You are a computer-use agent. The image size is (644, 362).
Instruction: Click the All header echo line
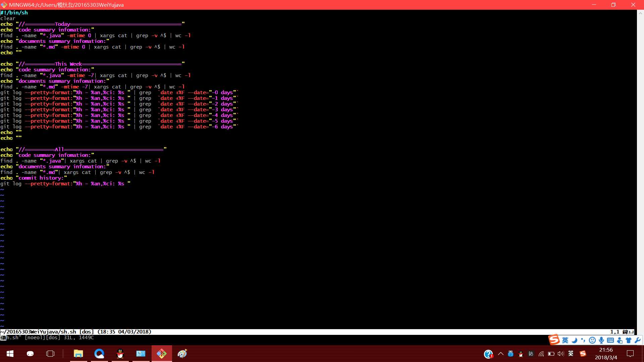pyautogui.click(x=84, y=149)
